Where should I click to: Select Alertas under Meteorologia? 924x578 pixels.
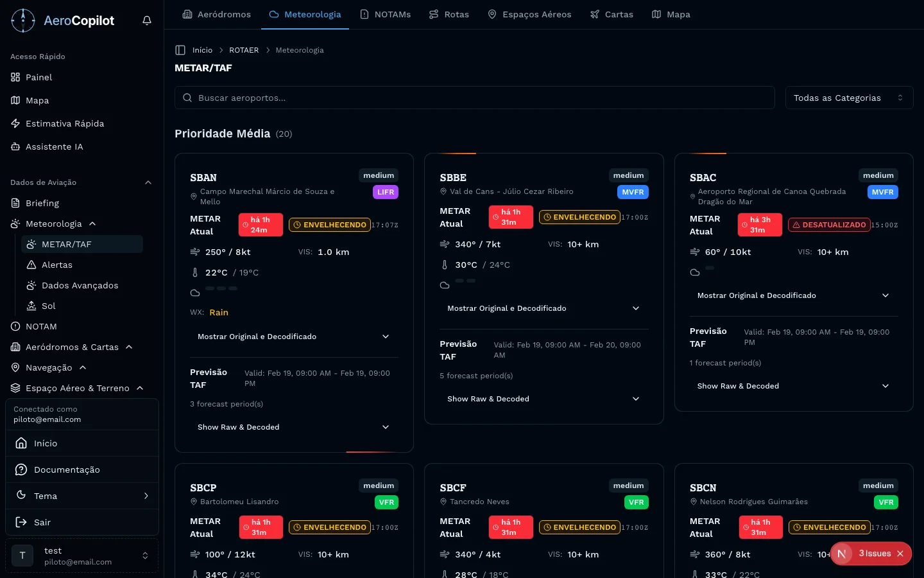[56, 265]
